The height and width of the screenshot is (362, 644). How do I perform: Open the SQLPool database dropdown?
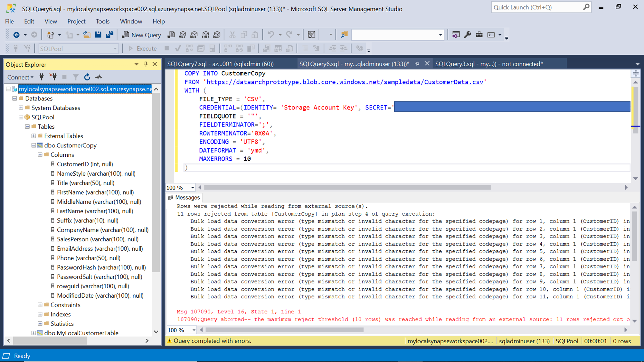pyautogui.click(x=115, y=49)
